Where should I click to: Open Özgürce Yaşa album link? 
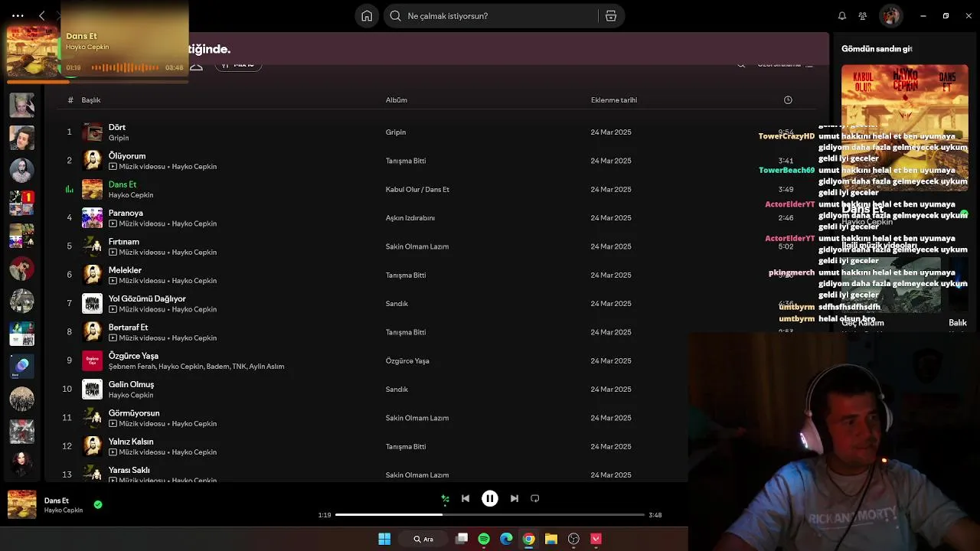pos(407,361)
